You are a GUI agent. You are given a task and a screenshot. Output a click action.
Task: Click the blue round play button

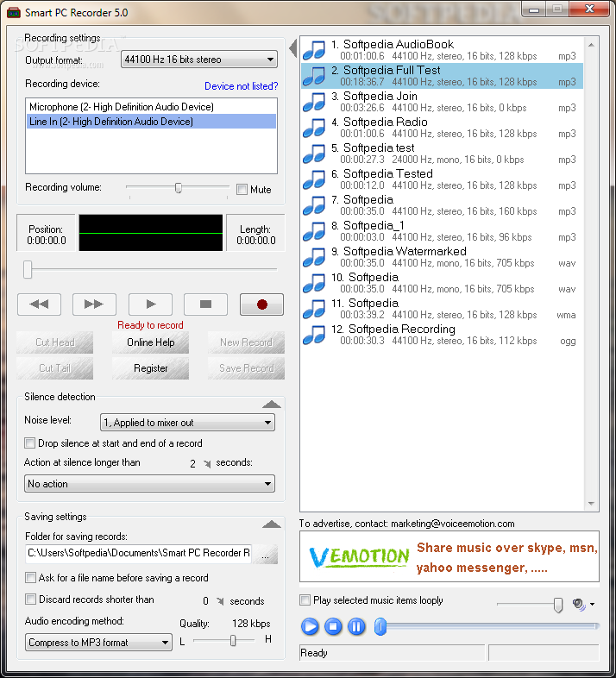click(310, 626)
